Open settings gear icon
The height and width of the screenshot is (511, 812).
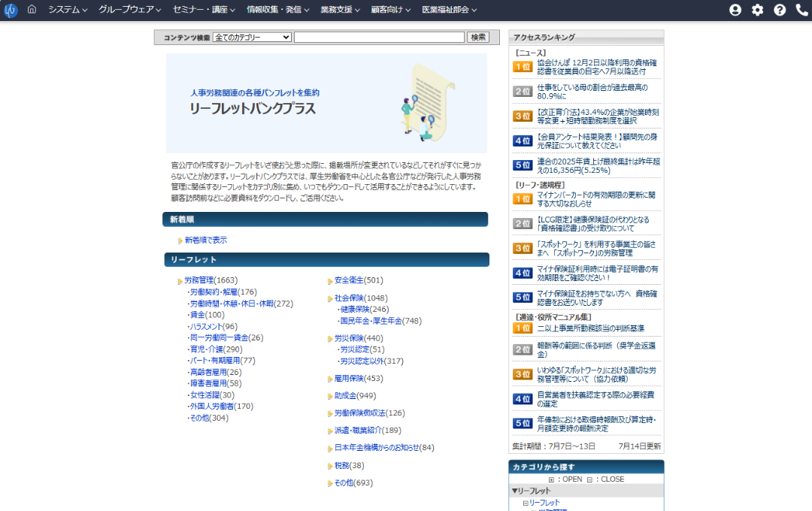757,10
